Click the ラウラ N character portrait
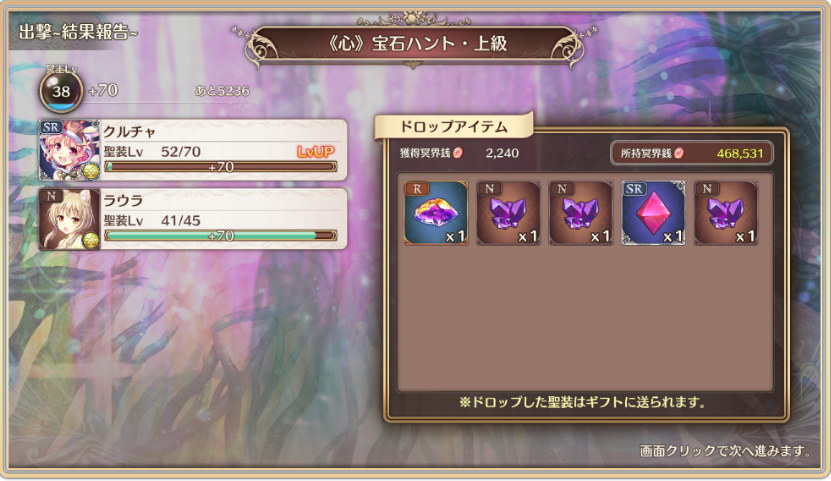831x481 pixels. [69, 219]
